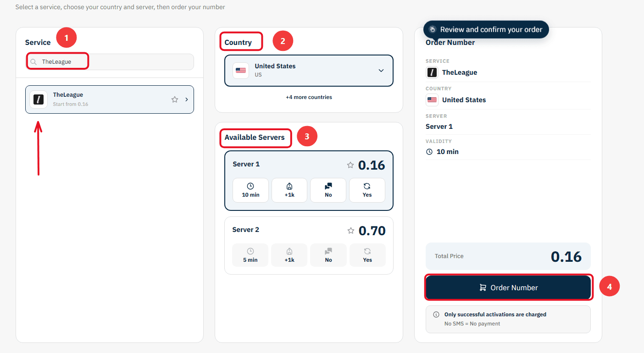
Task: Expand TheLeague service row chevron
Action: [186, 99]
